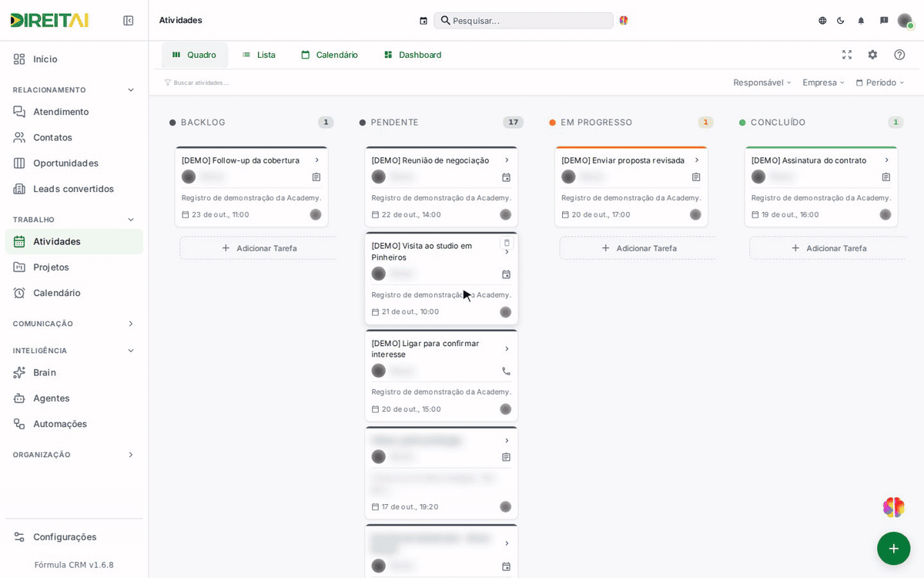Focus the Buscar atividades filter field
Screen dimensions: 924x578
tap(202, 82)
